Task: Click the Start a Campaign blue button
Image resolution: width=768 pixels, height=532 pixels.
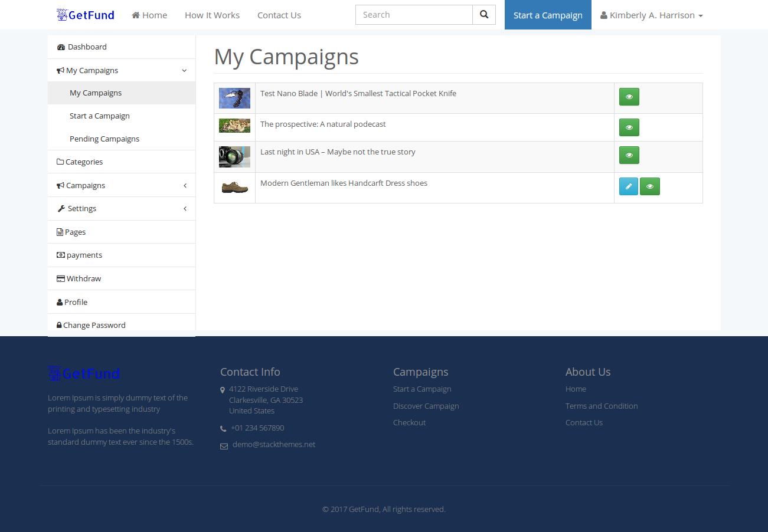Action: [548, 15]
